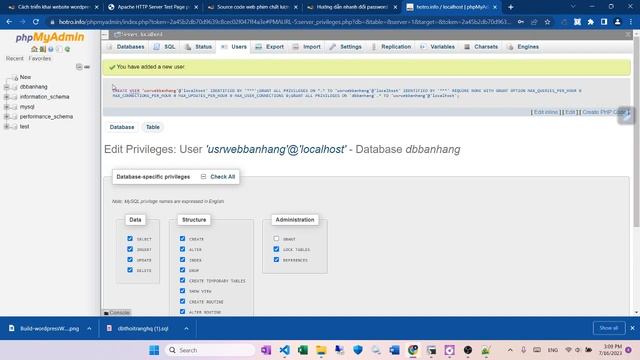Viewport: 640px width, 360px height.
Task: Uncheck the UPDATE privilege
Action: pyautogui.click(x=130, y=260)
